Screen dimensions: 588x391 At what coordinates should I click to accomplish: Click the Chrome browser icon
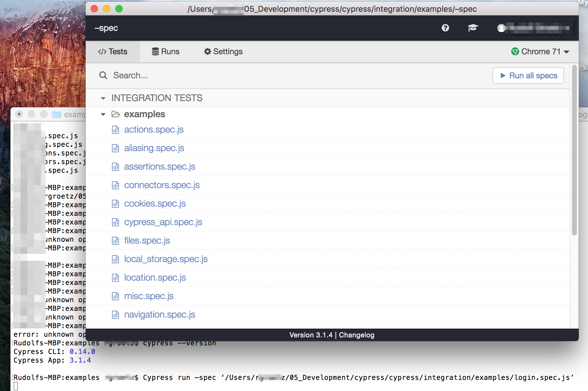click(x=516, y=51)
